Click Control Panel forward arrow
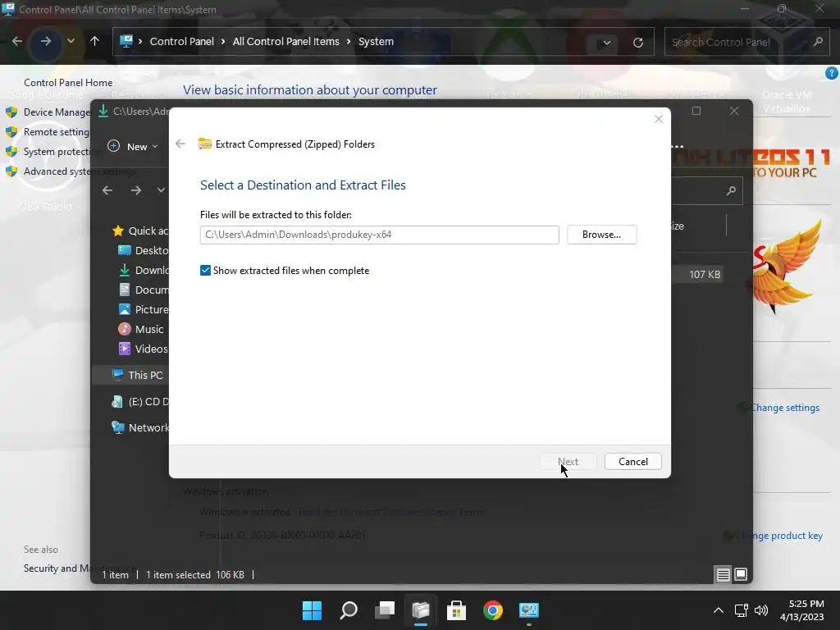The height and width of the screenshot is (630, 840). pyautogui.click(x=46, y=41)
